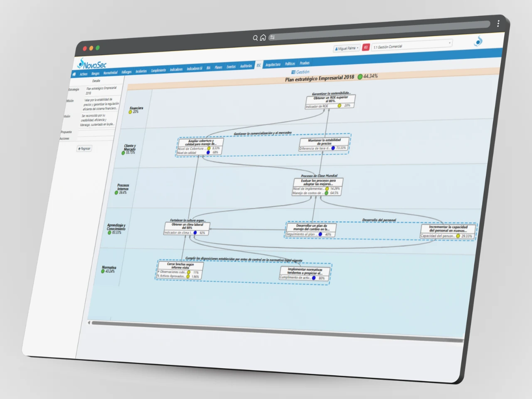The width and height of the screenshot is (532, 399).
Task: Click the red 63 notifications badge
Action: tap(366, 47)
